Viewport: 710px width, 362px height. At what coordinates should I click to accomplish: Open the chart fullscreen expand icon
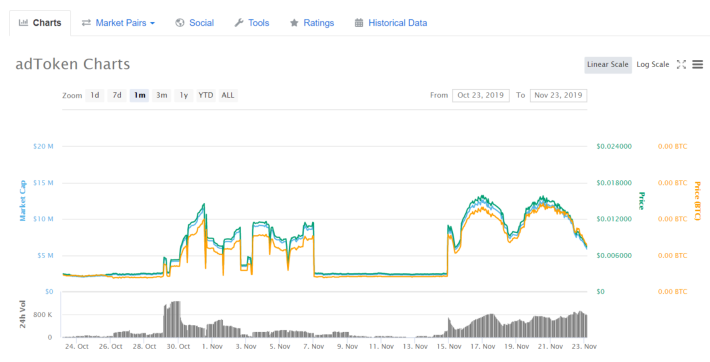[x=681, y=64]
